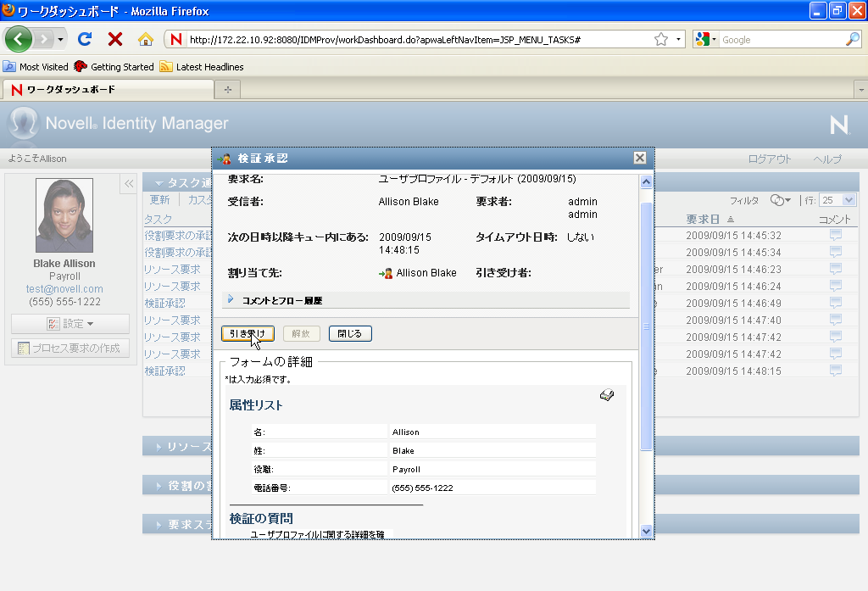Open search engine selection dropdown
The width and height of the screenshot is (868, 591).
tap(706, 39)
